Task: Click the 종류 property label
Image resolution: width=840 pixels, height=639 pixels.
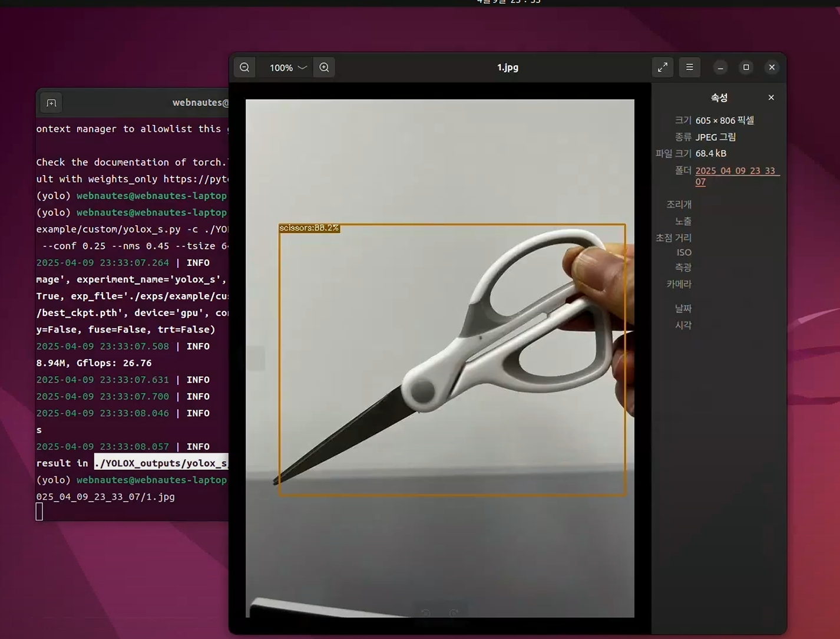Action: (x=683, y=137)
